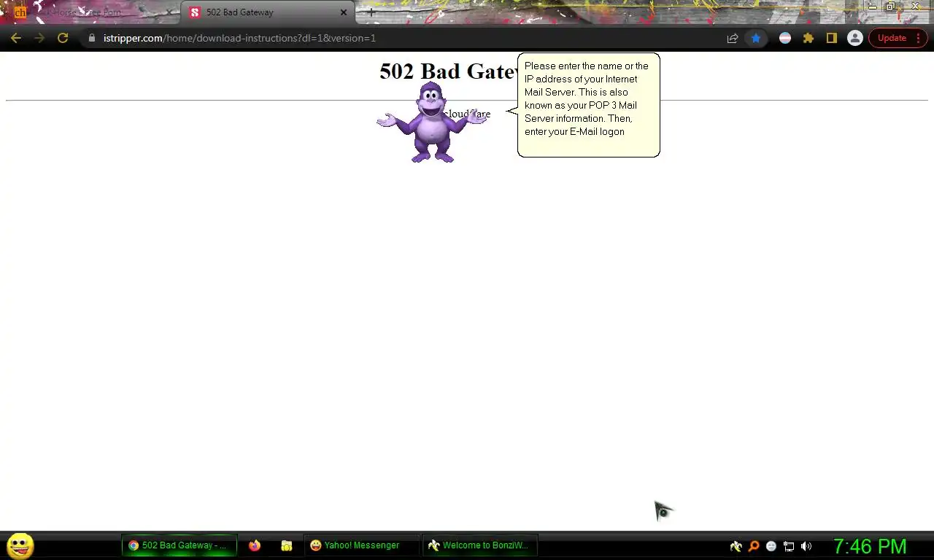Viewport: 934px width, 560px height.
Task: Open the striped flag extension icon
Action: [x=785, y=38]
